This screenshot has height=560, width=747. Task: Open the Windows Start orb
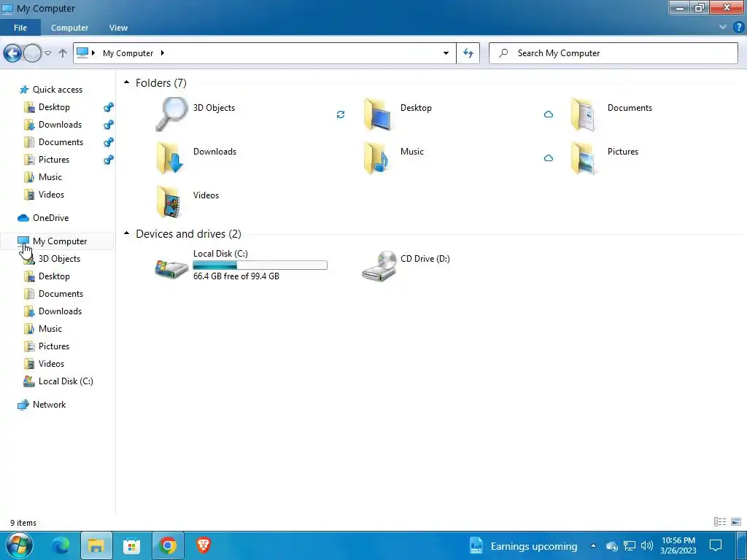[19, 545]
